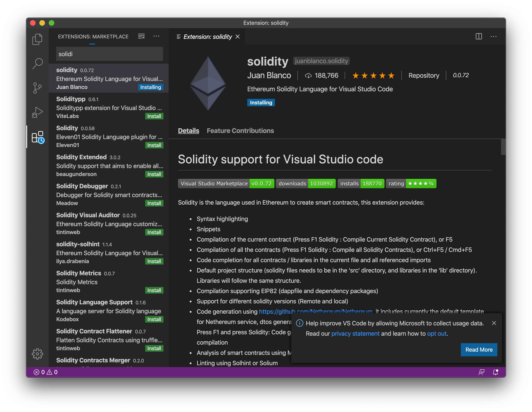This screenshot has height=412, width=532.
Task: Select the Extension: solidity editor tab
Action: 207,37
